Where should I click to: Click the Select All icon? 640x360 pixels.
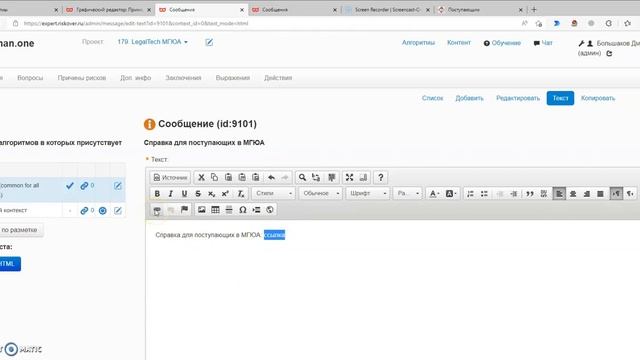pos(332,178)
